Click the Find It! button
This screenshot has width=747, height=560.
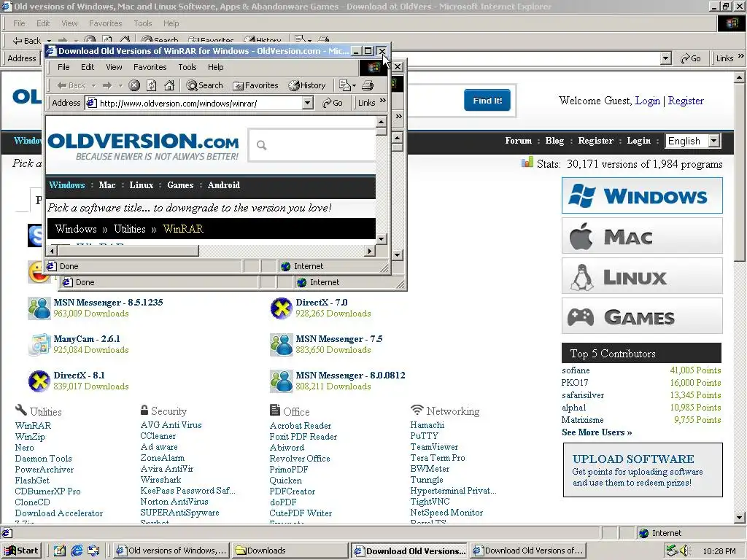pos(487,101)
